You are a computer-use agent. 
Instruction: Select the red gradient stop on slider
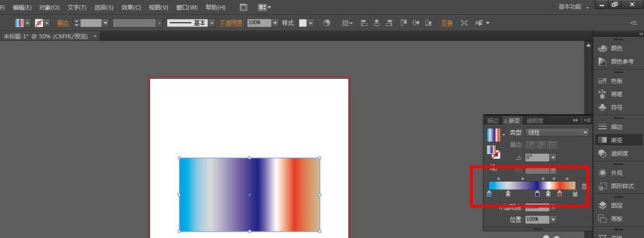click(x=560, y=193)
